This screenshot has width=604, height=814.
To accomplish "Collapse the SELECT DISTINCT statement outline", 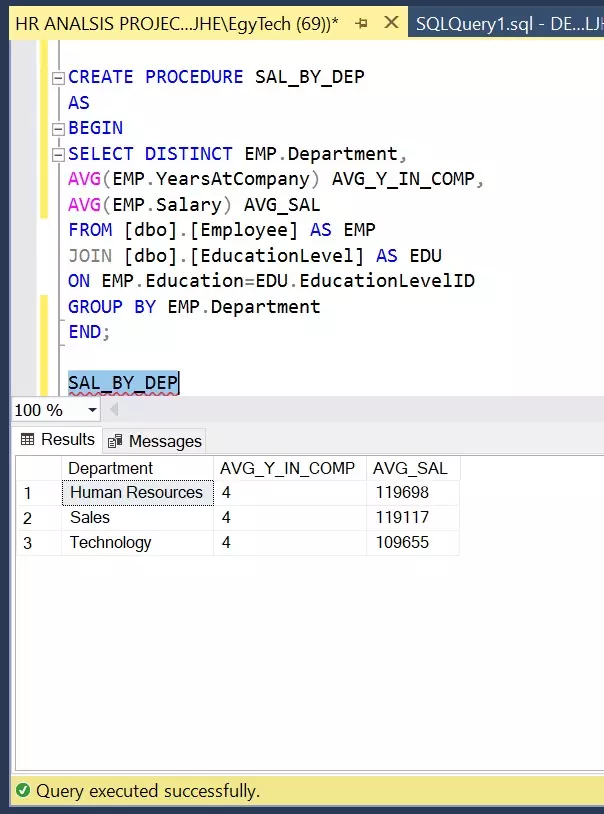I will [x=59, y=154].
